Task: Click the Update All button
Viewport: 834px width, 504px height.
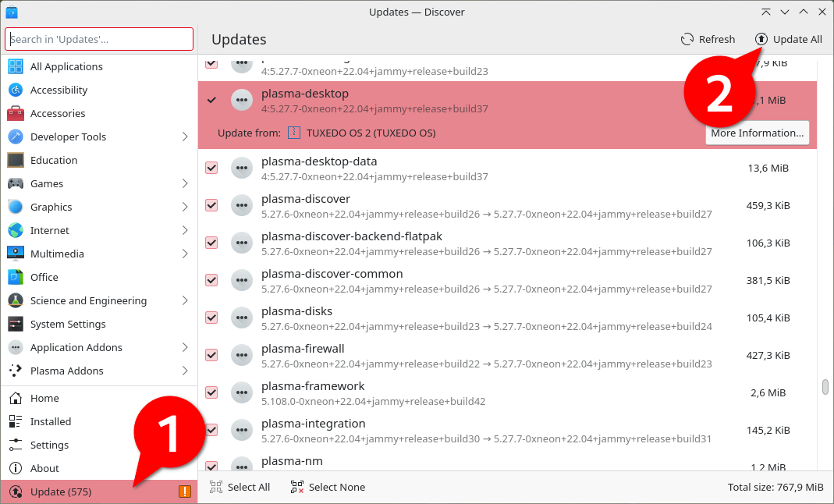Action: [x=788, y=39]
